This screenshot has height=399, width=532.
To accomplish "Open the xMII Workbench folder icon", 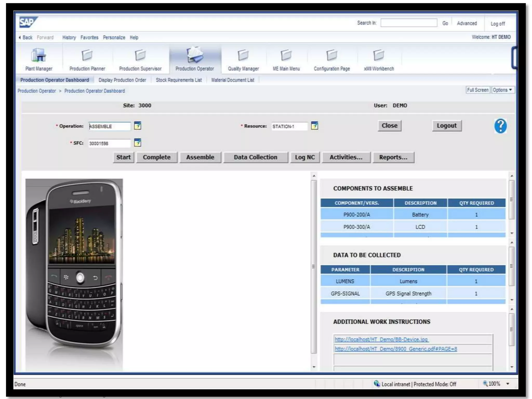I will 378,55.
